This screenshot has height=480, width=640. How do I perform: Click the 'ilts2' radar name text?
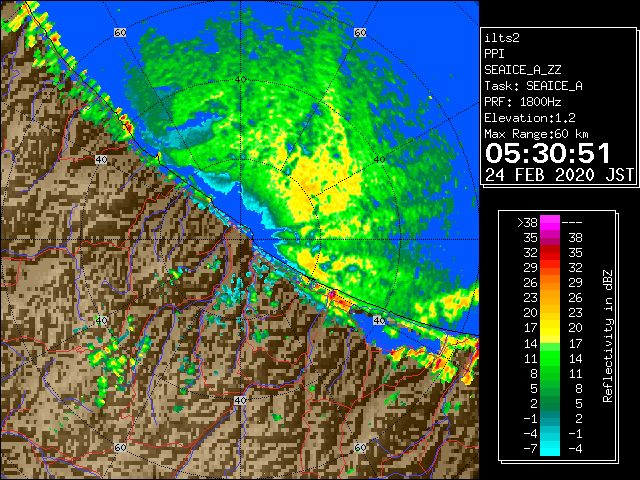click(x=502, y=38)
